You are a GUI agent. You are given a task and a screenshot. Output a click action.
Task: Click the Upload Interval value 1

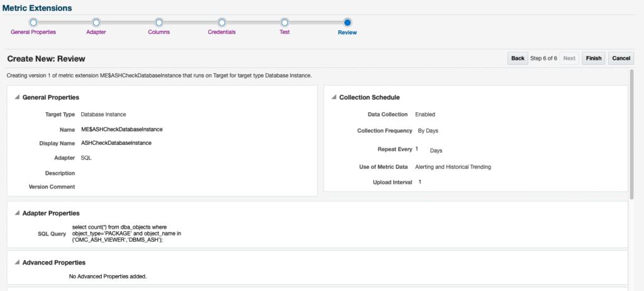click(x=419, y=181)
